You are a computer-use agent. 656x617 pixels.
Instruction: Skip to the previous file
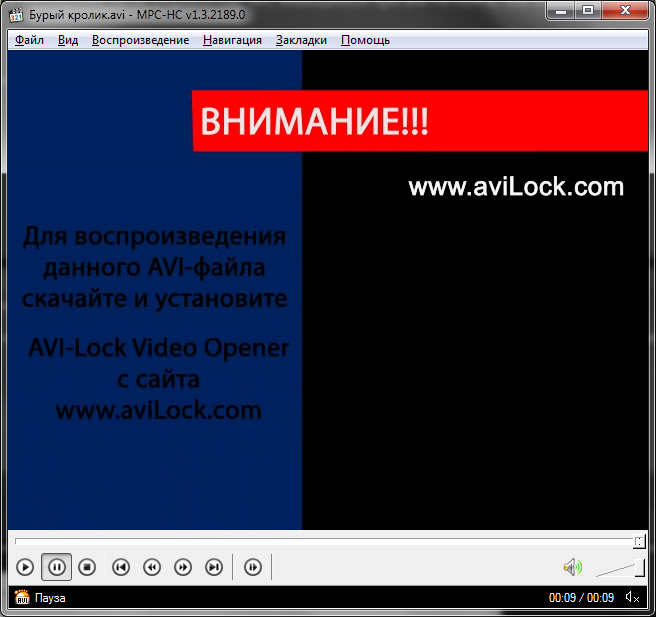click(x=121, y=567)
